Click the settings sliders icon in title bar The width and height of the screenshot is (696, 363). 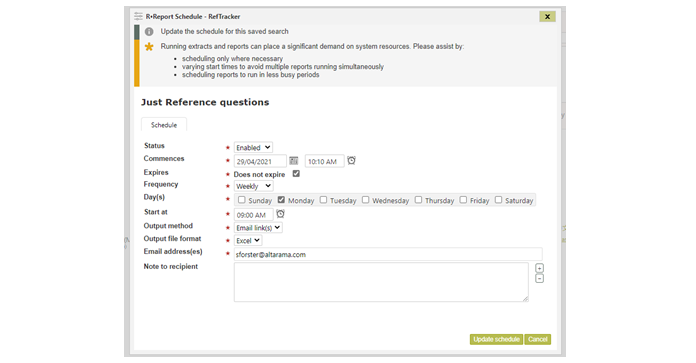tap(138, 16)
